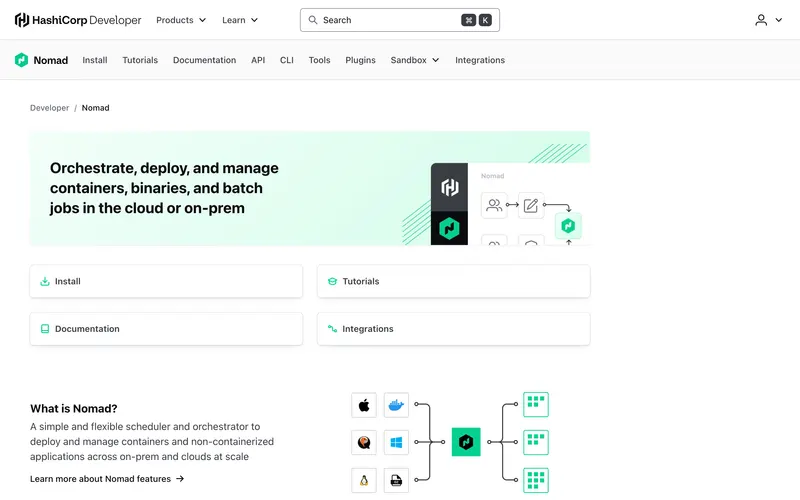Expand the Sandbox dropdown
This screenshot has height=500, width=800.
coord(415,60)
